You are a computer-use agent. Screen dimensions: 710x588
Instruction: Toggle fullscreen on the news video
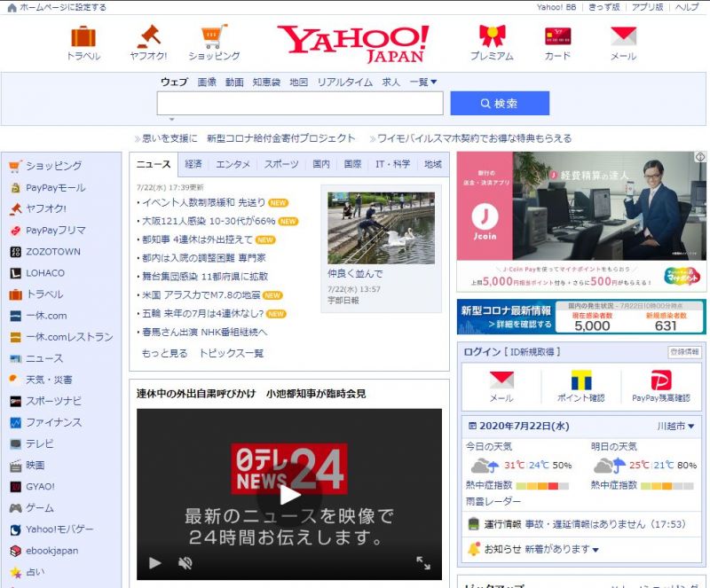pos(424,562)
